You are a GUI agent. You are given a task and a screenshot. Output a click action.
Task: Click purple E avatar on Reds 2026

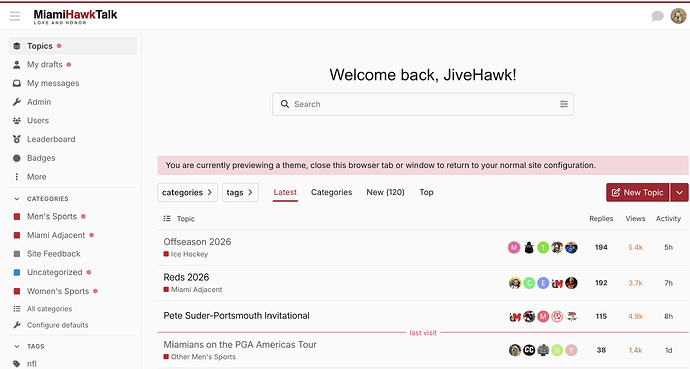tap(543, 283)
